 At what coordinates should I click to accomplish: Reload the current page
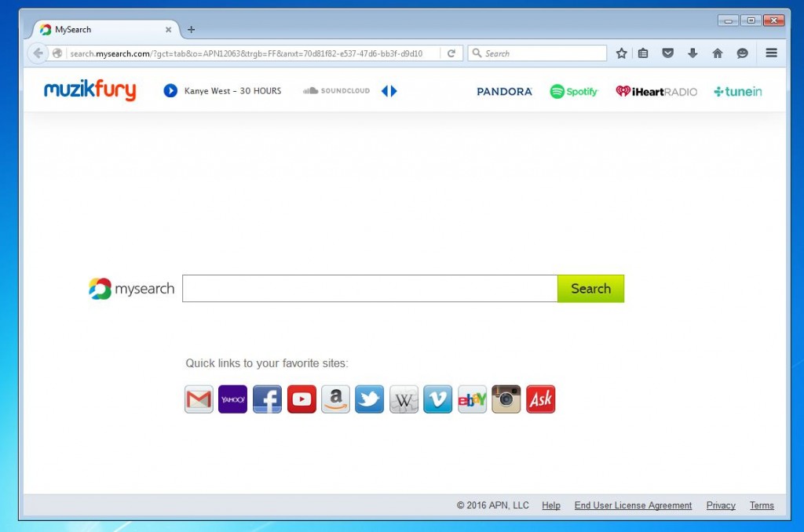pyautogui.click(x=451, y=53)
